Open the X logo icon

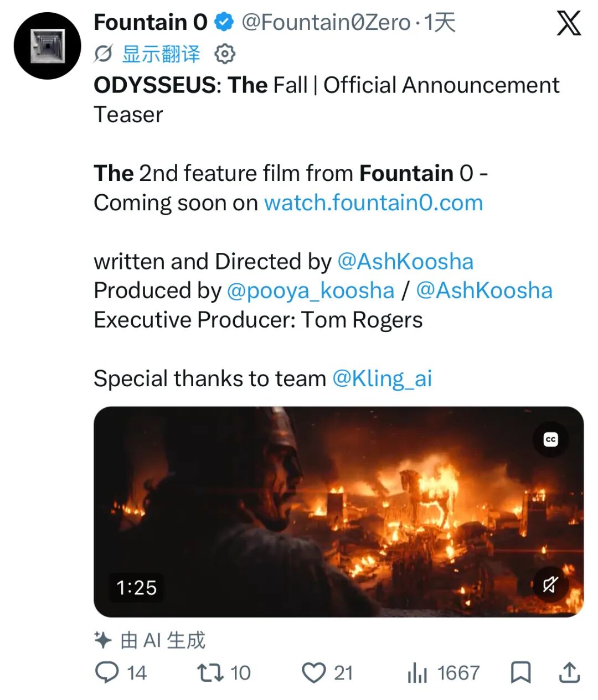pyautogui.click(x=568, y=23)
